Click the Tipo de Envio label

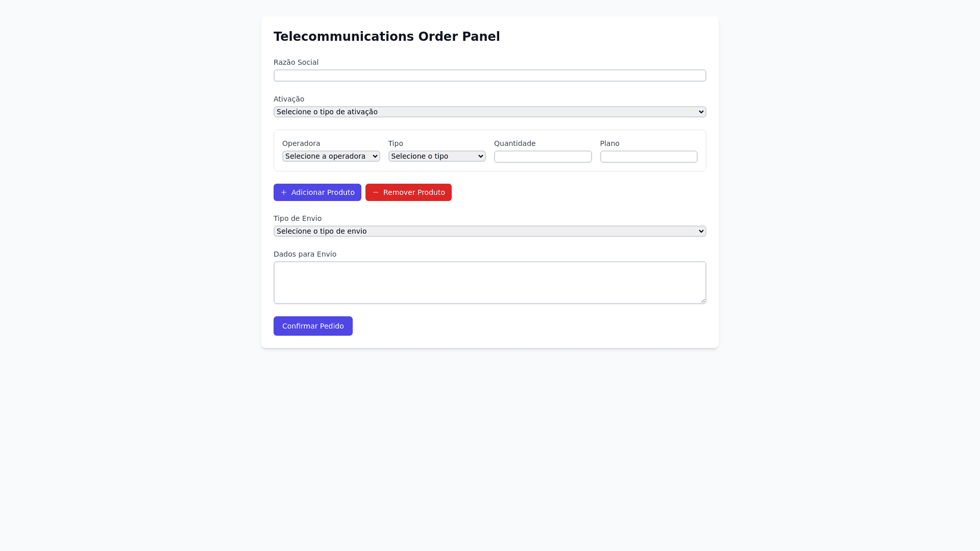pyautogui.click(x=298, y=218)
